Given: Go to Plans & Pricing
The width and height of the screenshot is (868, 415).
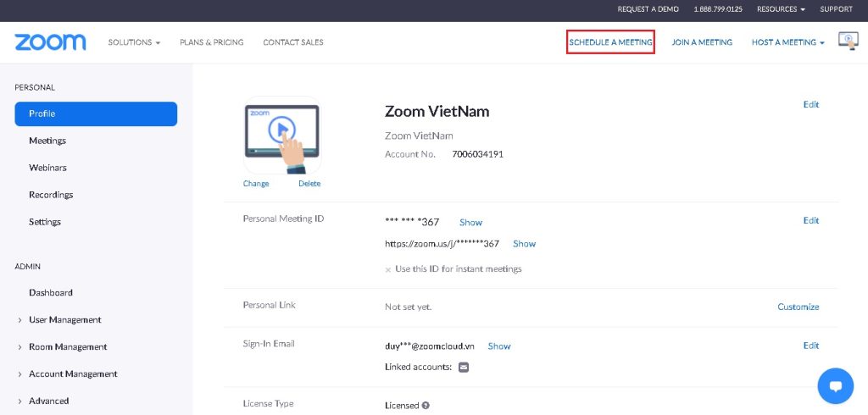Looking at the screenshot, I should [211, 42].
